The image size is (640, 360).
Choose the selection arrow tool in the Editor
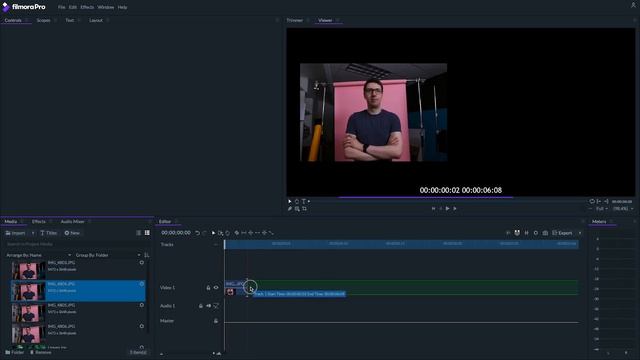[213, 233]
